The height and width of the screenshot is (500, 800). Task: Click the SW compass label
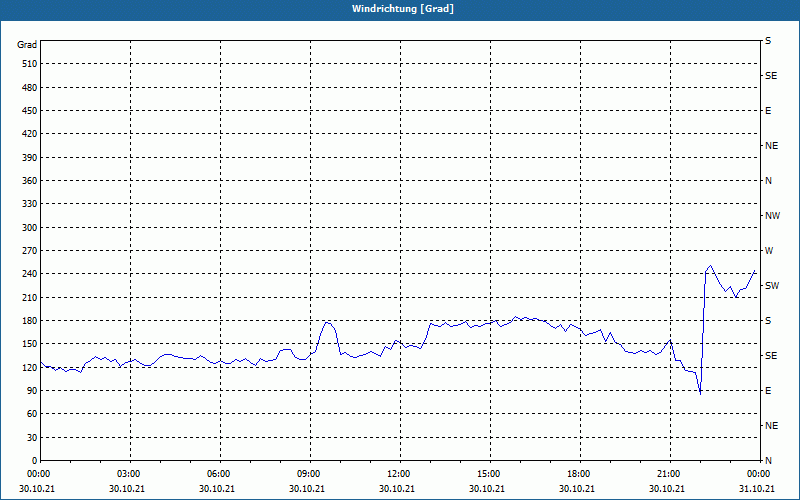[772, 286]
